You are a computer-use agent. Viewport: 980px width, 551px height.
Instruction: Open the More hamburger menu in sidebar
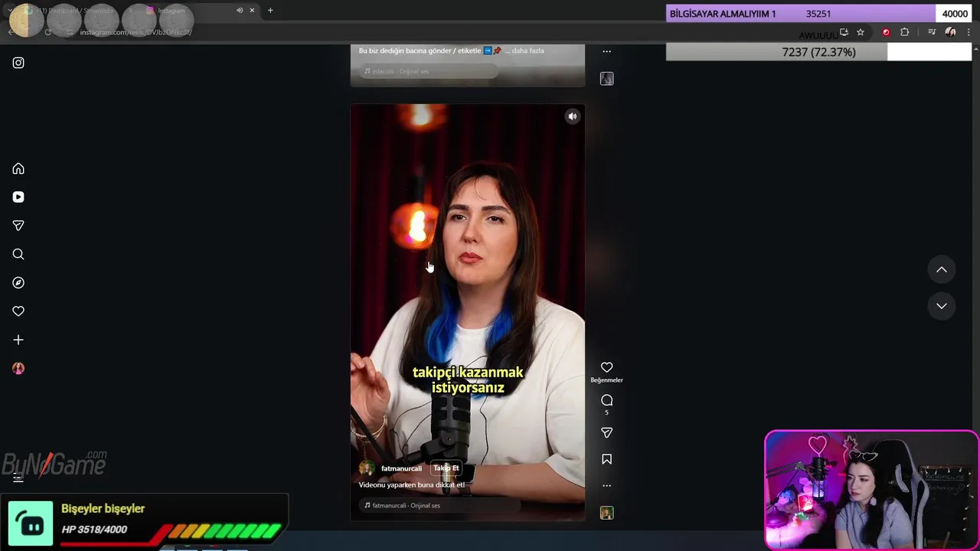[x=18, y=478]
